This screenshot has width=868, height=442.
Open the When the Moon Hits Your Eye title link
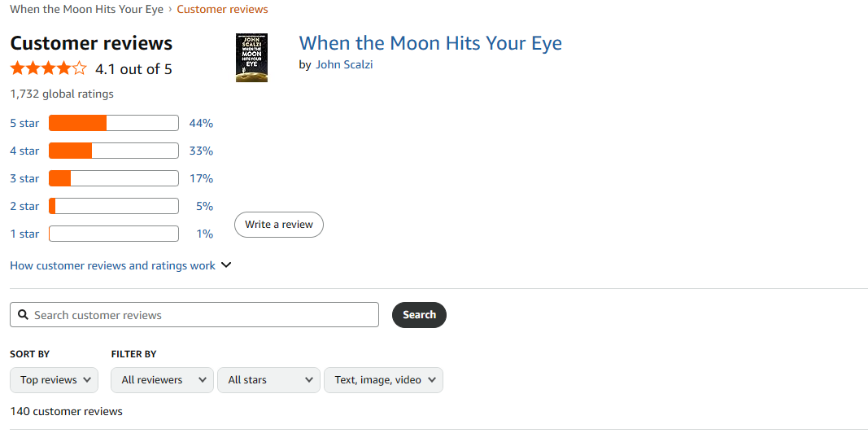pos(430,43)
